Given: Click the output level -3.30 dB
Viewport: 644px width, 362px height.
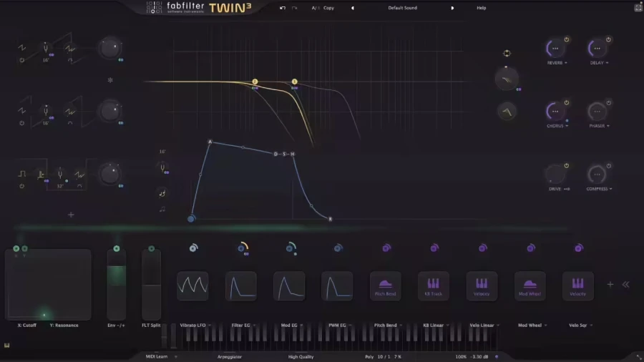Looking at the screenshot, I should 479,357.
